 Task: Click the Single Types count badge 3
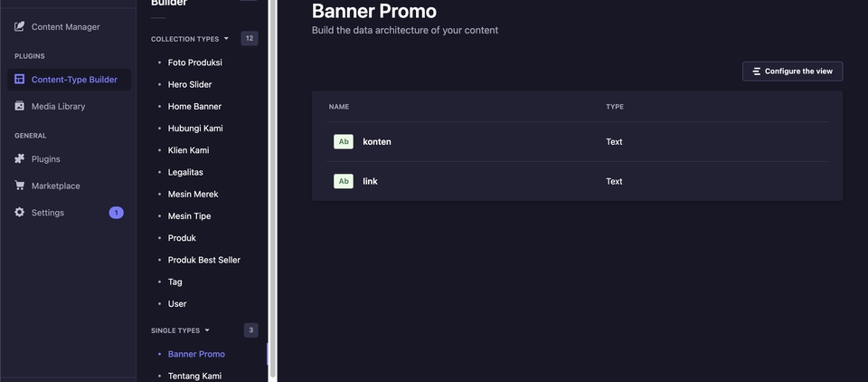tap(250, 330)
